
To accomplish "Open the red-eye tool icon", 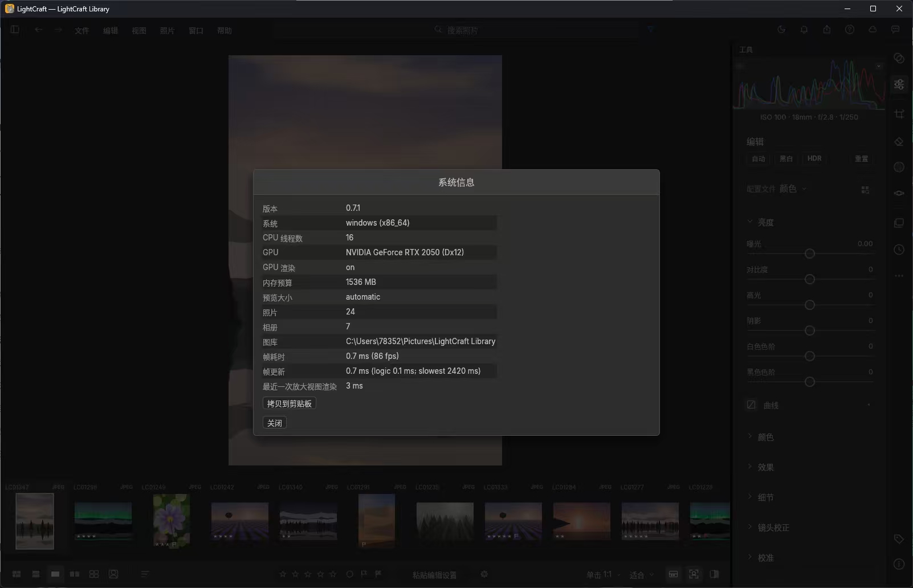I will click(x=899, y=193).
